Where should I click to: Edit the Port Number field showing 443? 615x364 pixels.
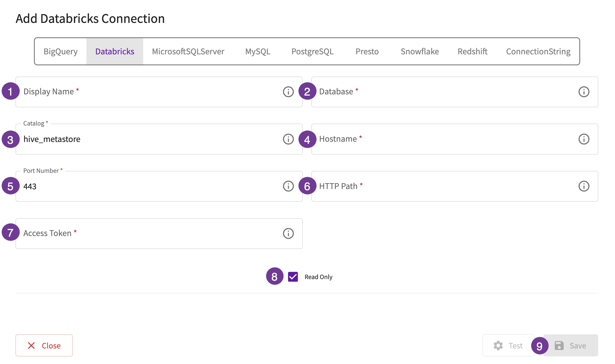click(x=159, y=186)
